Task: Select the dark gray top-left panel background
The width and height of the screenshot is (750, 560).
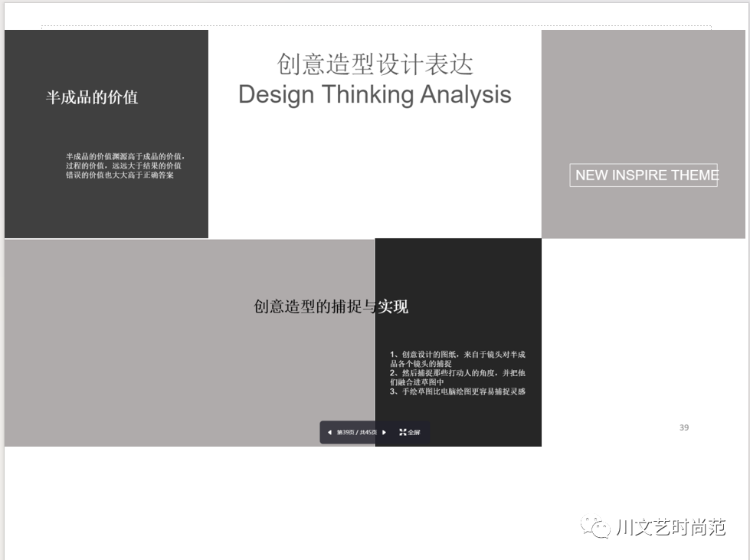Action: tap(106, 207)
